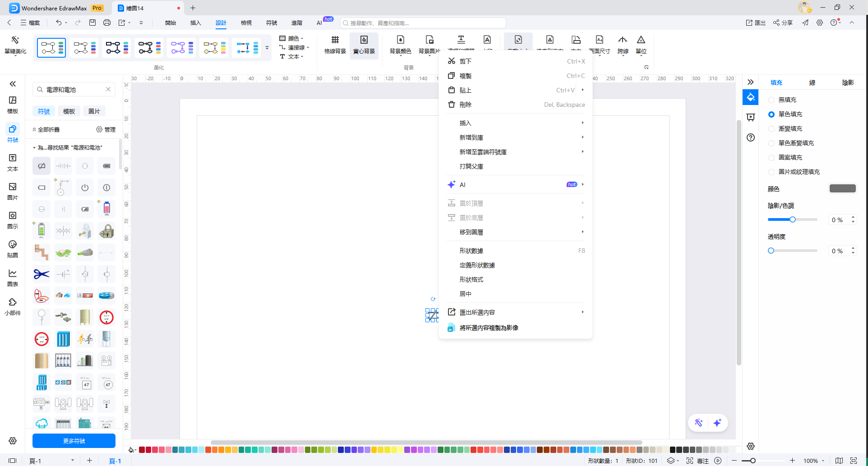
Task: Click the 單鍵美化 one-click beautify icon
Action: (x=15, y=45)
